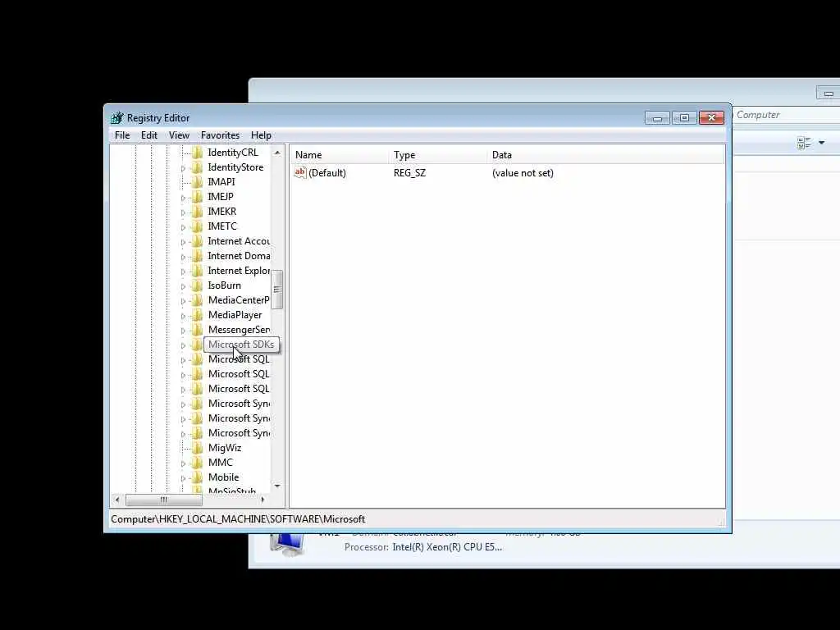Click the MediaPlayer folder icon

tap(197, 315)
